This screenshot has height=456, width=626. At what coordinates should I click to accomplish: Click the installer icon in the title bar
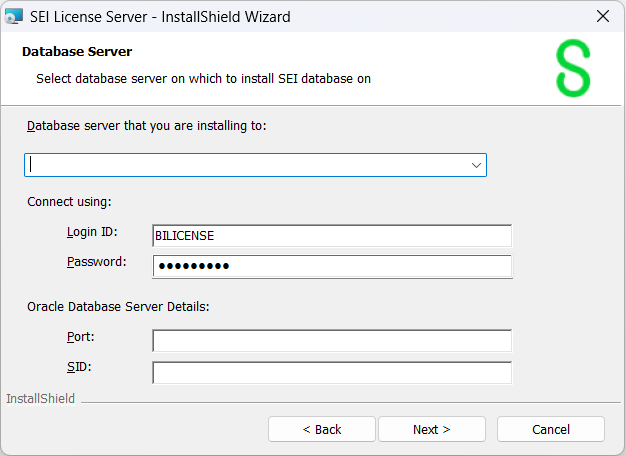click(15, 16)
